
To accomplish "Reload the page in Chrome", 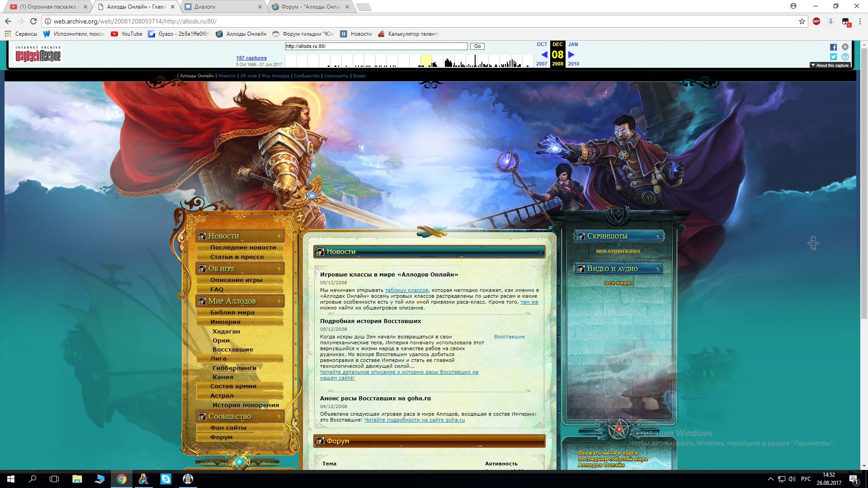I will tap(33, 21).
